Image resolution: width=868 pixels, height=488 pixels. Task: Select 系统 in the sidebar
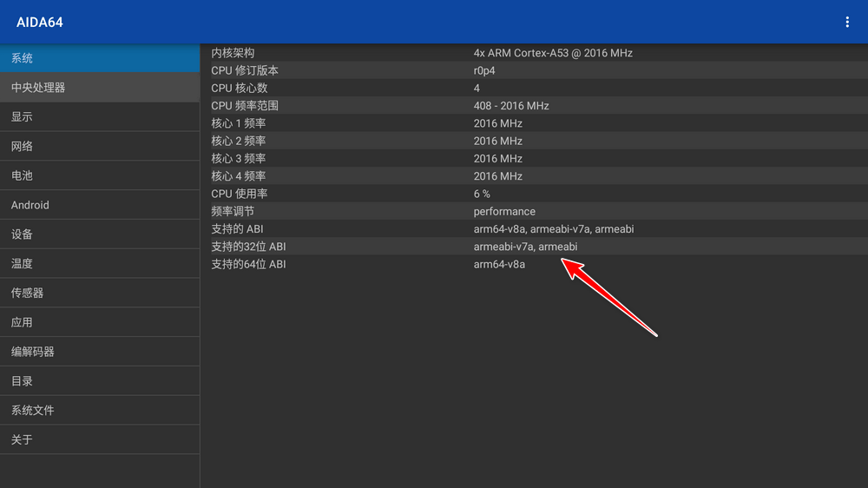click(100, 58)
